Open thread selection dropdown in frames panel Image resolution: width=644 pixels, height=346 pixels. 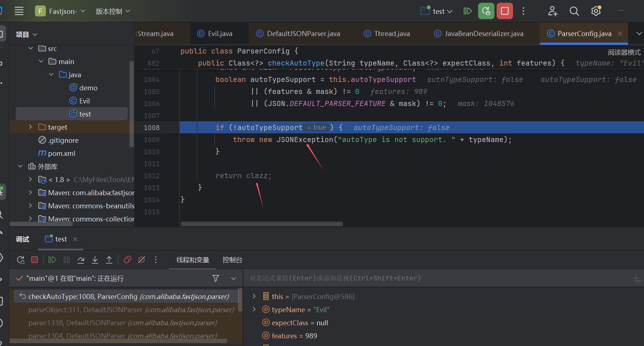tap(234, 278)
